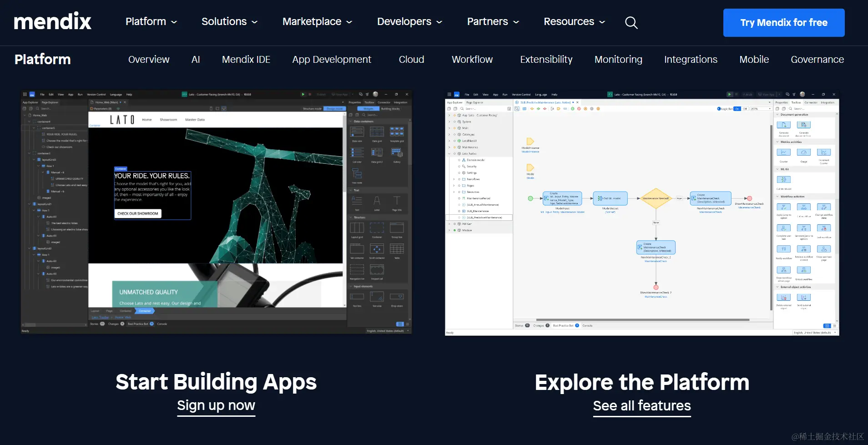
Task: Select the Lock workflow activity icon
Action: coord(824,228)
